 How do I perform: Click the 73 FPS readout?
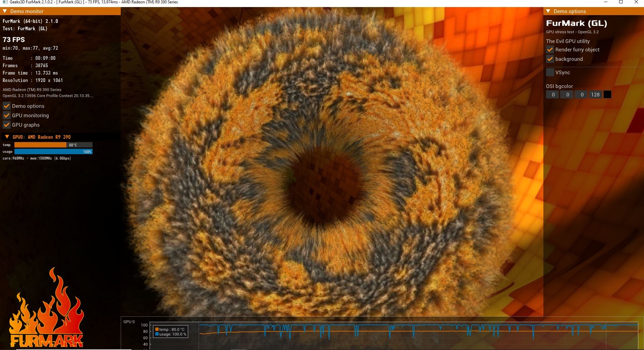point(14,40)
